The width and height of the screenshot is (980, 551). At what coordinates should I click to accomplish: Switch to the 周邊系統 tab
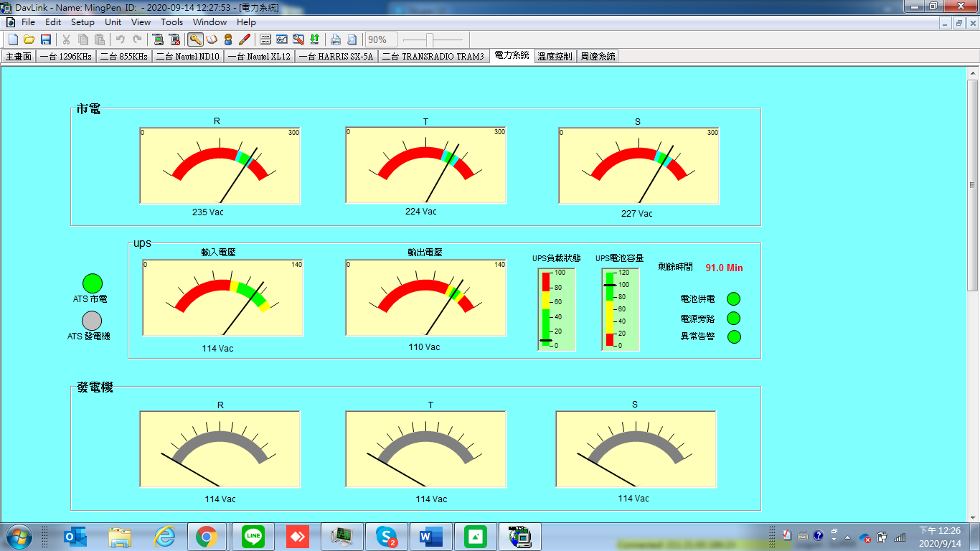[598, 56]
